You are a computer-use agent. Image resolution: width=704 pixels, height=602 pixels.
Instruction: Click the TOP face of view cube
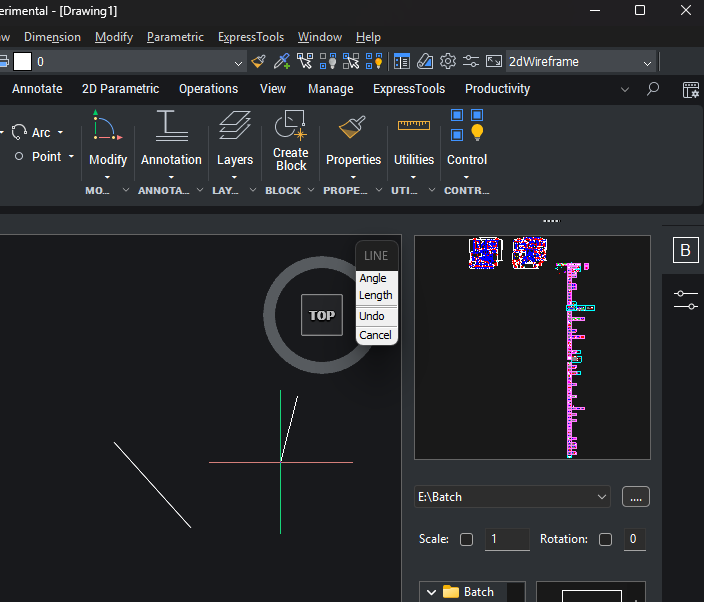tap(322, 315)
